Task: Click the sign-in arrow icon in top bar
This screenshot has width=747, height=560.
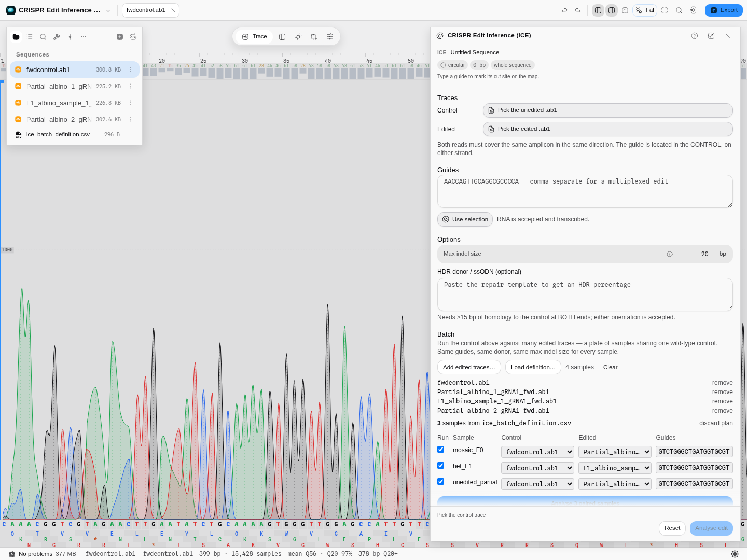Action: tap(694, 10)
